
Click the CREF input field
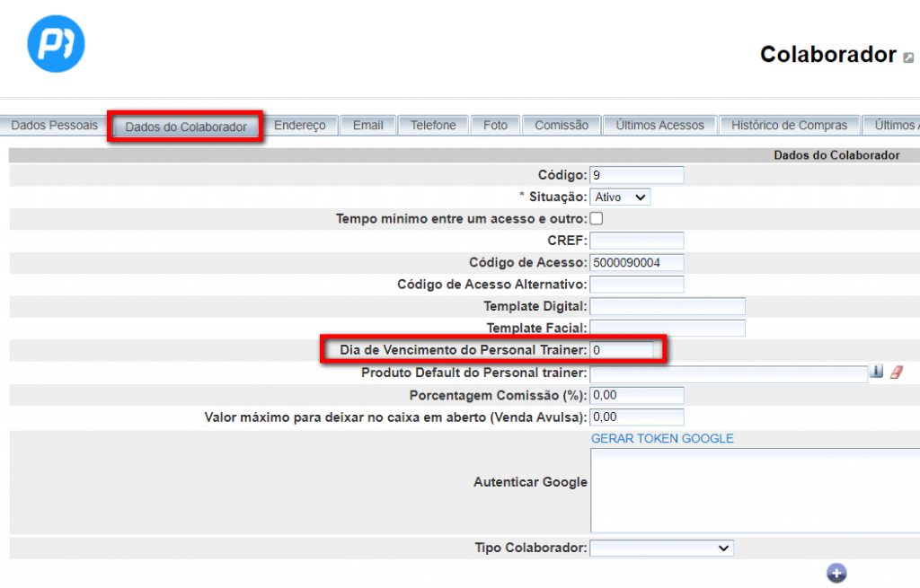tap(637, 241)
